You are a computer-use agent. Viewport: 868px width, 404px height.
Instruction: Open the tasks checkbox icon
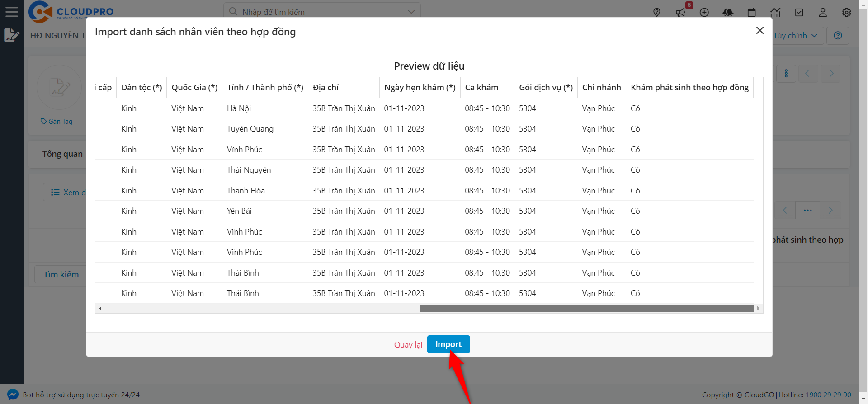click(x=799, y=13)
